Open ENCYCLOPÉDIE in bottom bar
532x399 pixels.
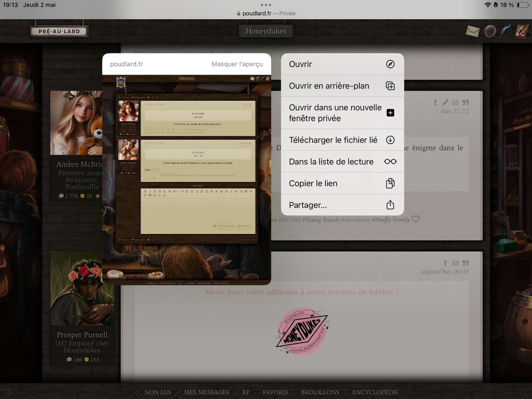click(371, 392)
